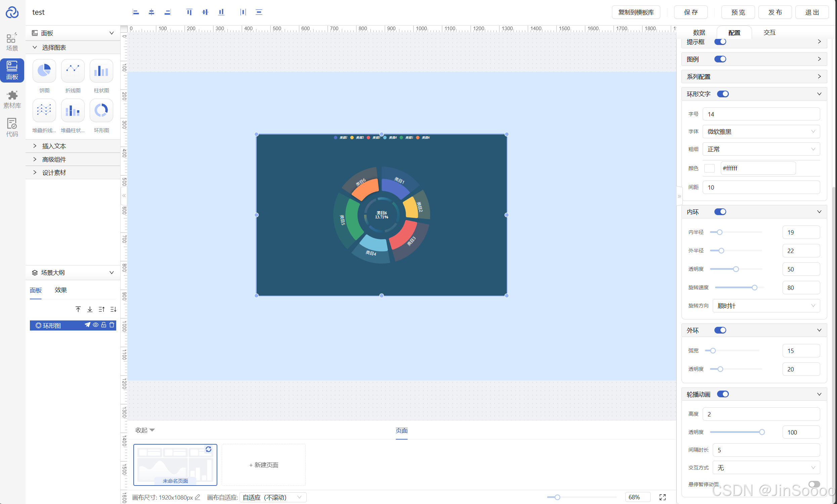Expand the 插入文本 section

(54, 146)
